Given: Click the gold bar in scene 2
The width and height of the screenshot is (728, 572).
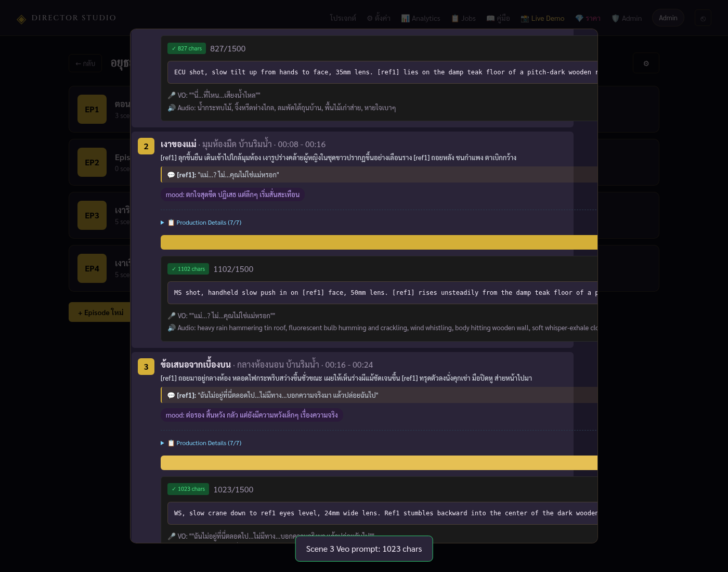Looking at the screenshot, I should point(379,242).
